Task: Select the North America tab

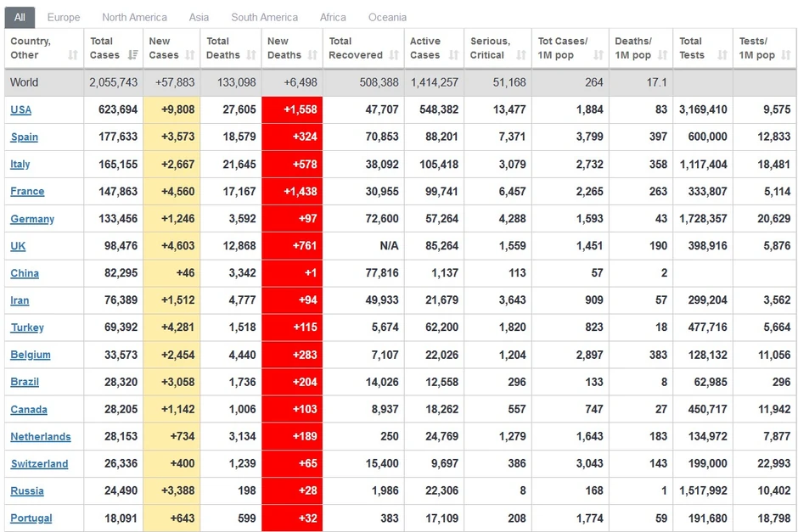Action: coord(134,17)
